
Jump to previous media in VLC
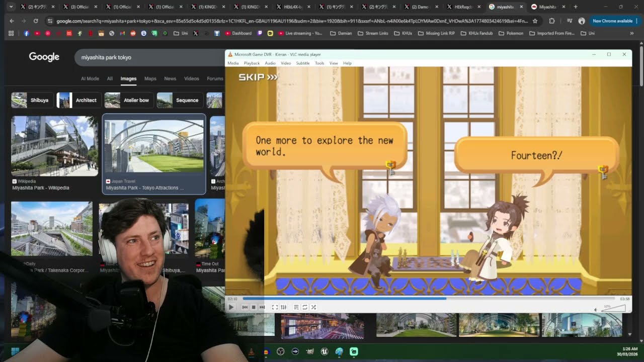245,307
